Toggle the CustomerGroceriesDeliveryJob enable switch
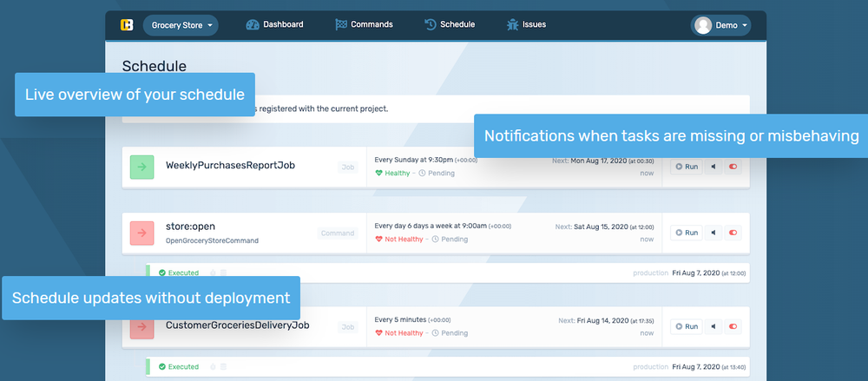Screen dimensions: 868x381 click(x=733, y=326)
